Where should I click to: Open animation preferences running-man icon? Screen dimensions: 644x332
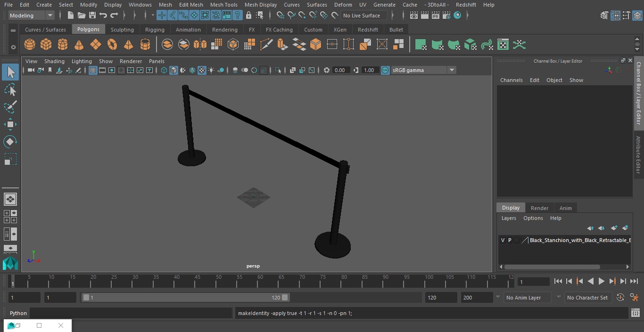[634, 298]
